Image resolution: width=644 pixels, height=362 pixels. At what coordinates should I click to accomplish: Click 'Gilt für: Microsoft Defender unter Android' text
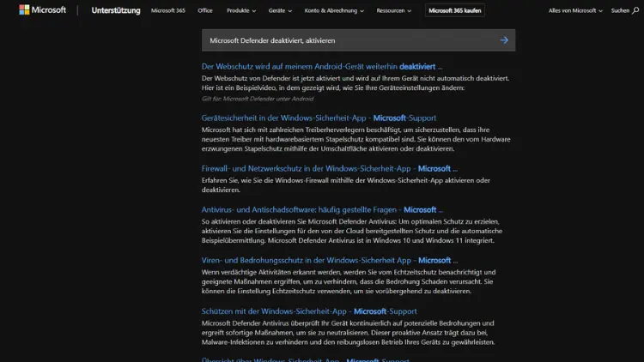coord(258,99)
